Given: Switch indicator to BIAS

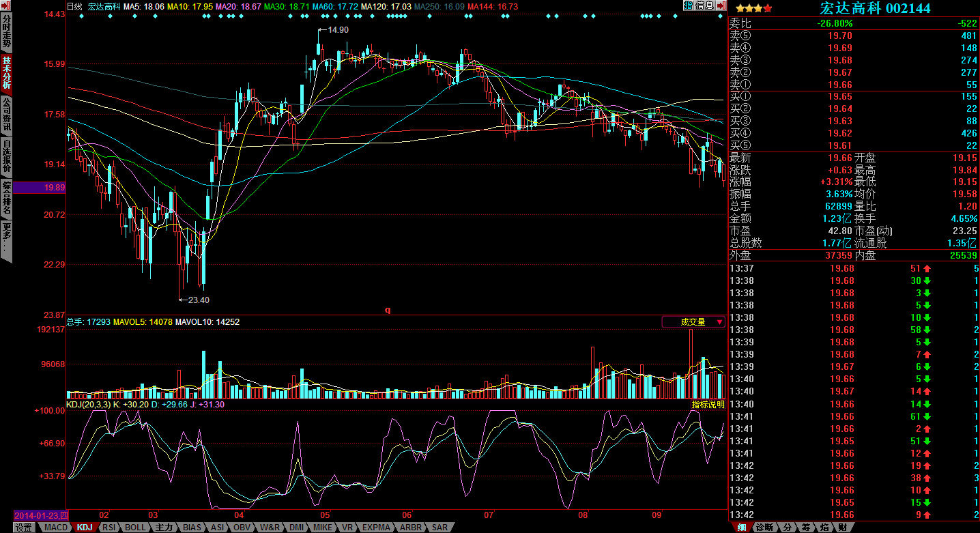Looking at the screenshot, I should (192, 528).
